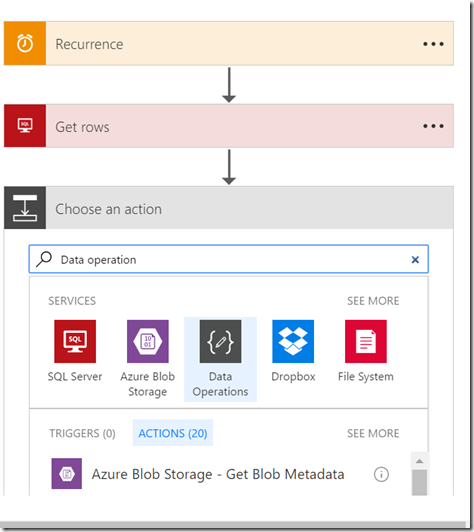Click the Dropbox label

(x=293, y=377)
